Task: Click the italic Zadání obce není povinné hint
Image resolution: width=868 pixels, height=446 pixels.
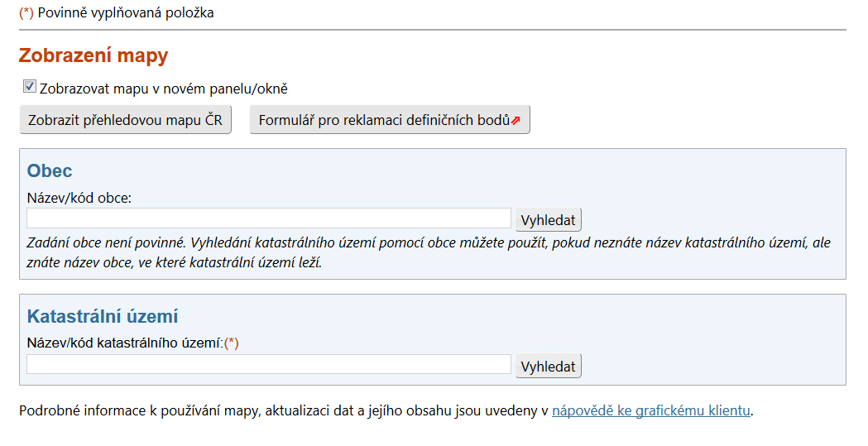Action: click(x=429, y=252)
